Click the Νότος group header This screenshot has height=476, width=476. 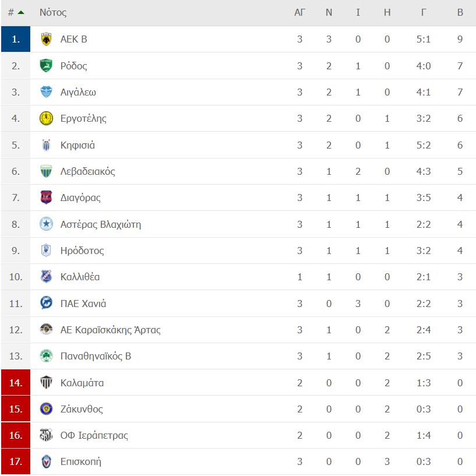coord(53,12)
